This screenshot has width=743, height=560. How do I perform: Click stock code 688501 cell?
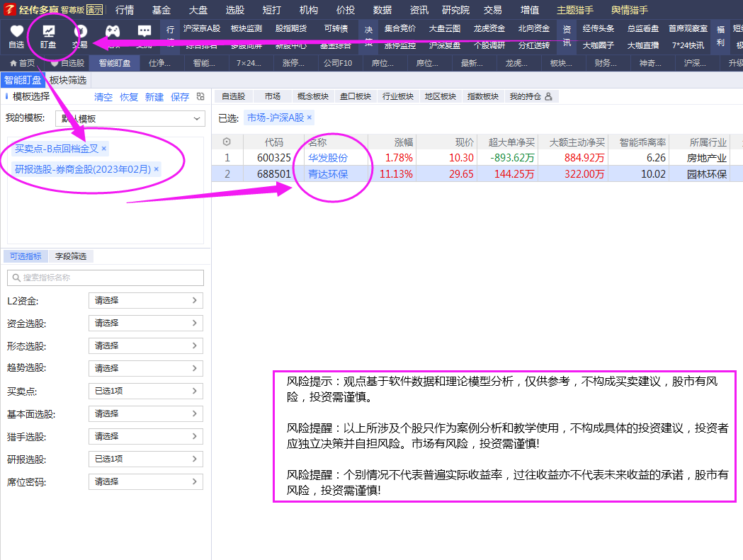(x=274, y=174)
